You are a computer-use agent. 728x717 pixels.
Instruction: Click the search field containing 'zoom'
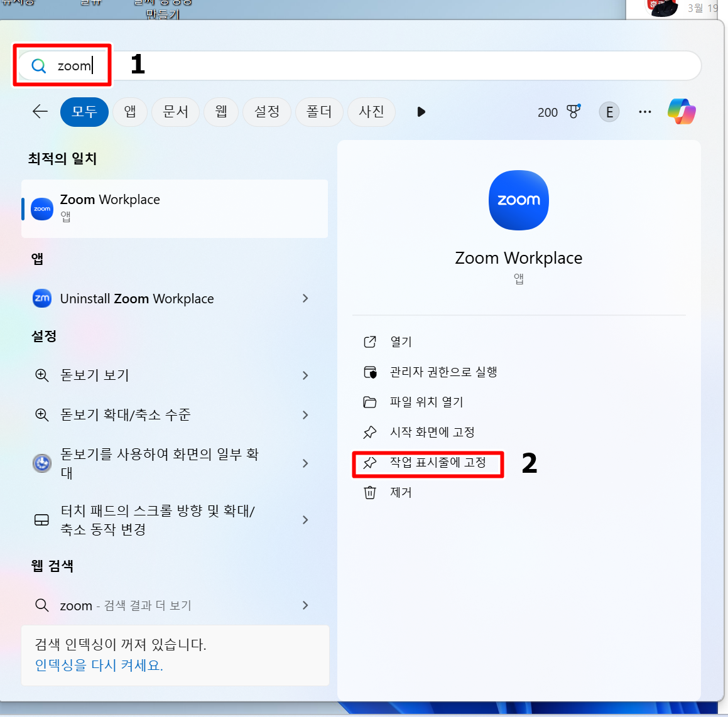359,65
